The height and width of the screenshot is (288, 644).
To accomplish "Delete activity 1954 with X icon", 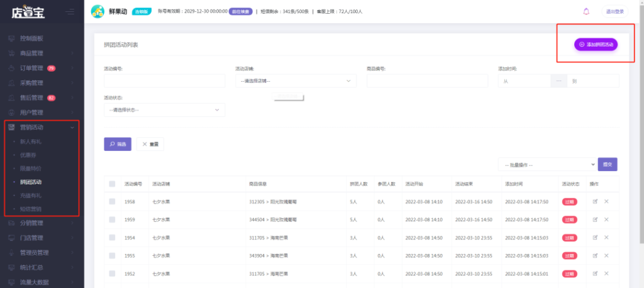I will [606, 238].
